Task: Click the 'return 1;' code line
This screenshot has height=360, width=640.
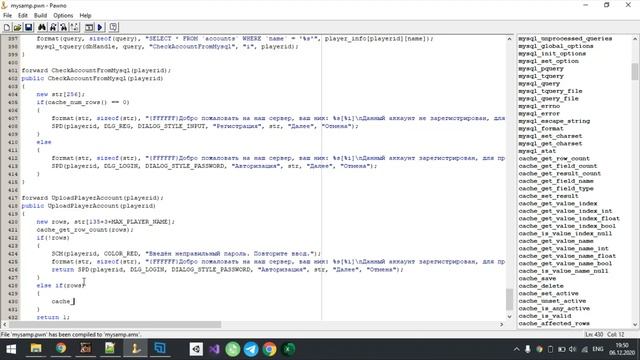Action: pos(53,317)
